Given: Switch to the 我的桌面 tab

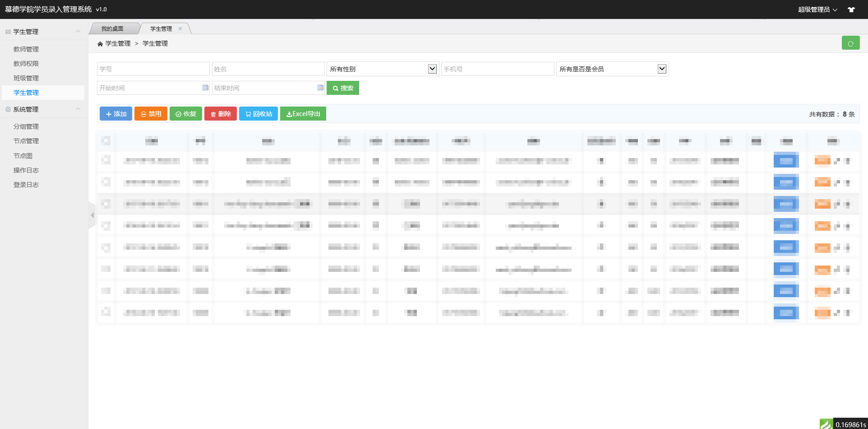Looking at the screenshot, I should pyautogui.click(x=112, y=28).
